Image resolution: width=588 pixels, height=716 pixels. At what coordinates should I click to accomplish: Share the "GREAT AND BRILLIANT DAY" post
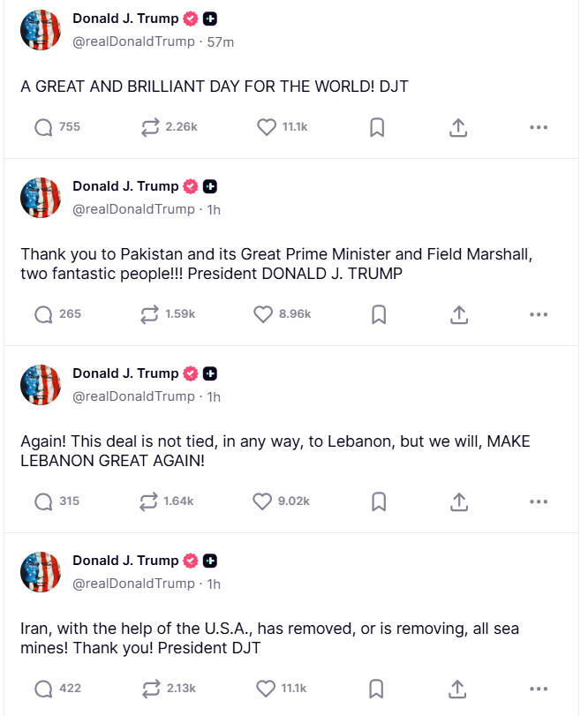458,127
